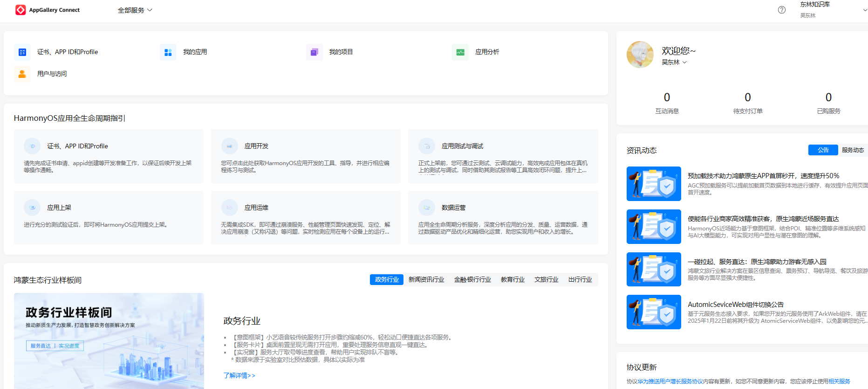Viewport: 868px width, 389px height.
Task: Open the 数据运营 card title
Action: [453, 208]
